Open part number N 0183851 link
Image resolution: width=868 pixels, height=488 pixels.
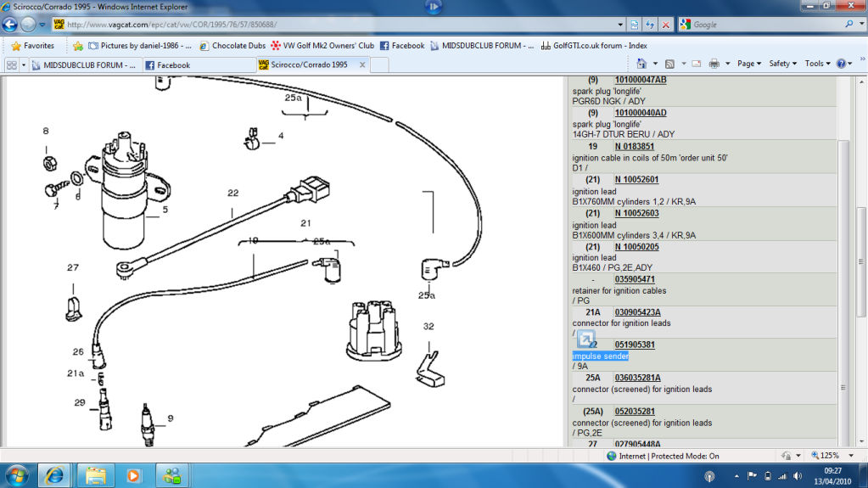(x=635, y=147)
